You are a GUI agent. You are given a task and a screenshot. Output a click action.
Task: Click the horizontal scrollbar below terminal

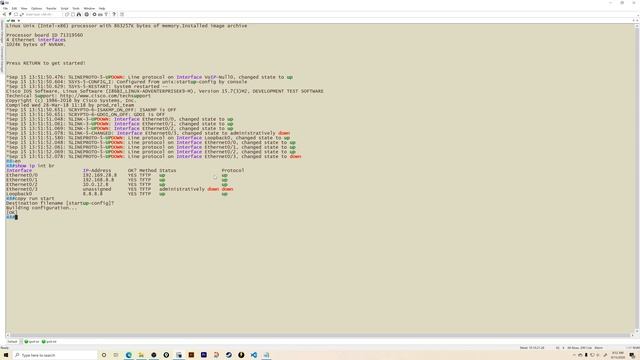320,336
